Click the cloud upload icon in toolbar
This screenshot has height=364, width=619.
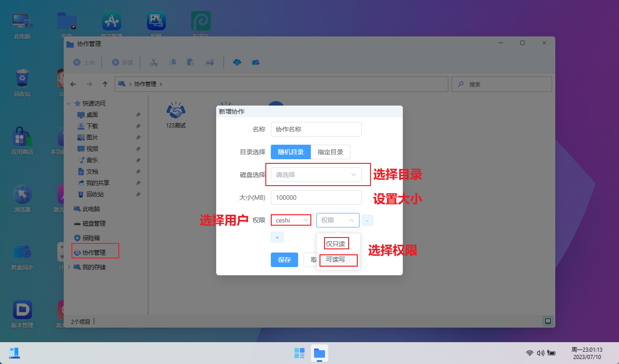tap(237, 62)
